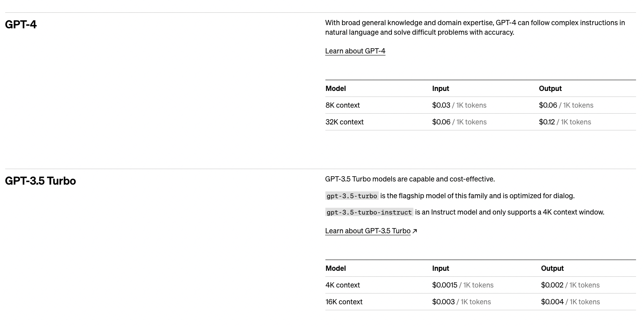The height and width of the screenshot is (327, 644).
Task: Click the $0.0015 input price for 4K context
Action: 444,285
